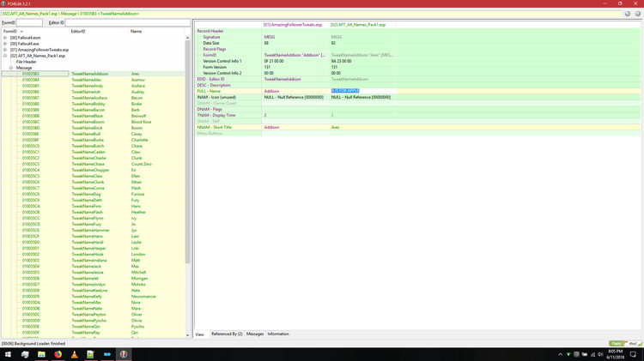This screenshot has height=361, width=644.
Task: Select the TweakNameAndy record row
Action: [x=94, y=86]
